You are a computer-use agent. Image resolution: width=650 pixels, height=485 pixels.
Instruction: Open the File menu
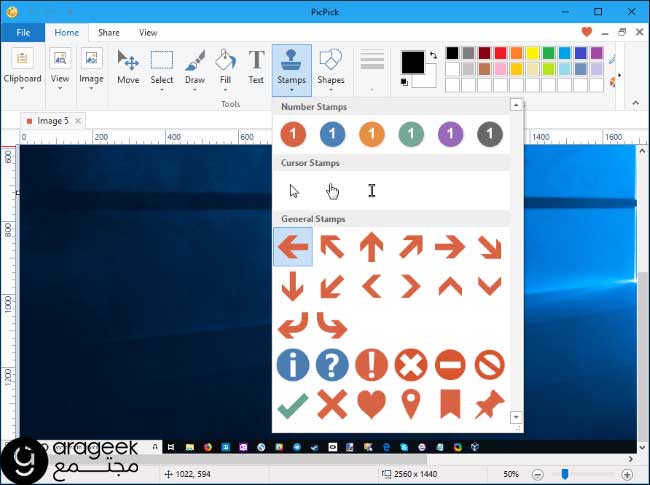coord(23,32)
